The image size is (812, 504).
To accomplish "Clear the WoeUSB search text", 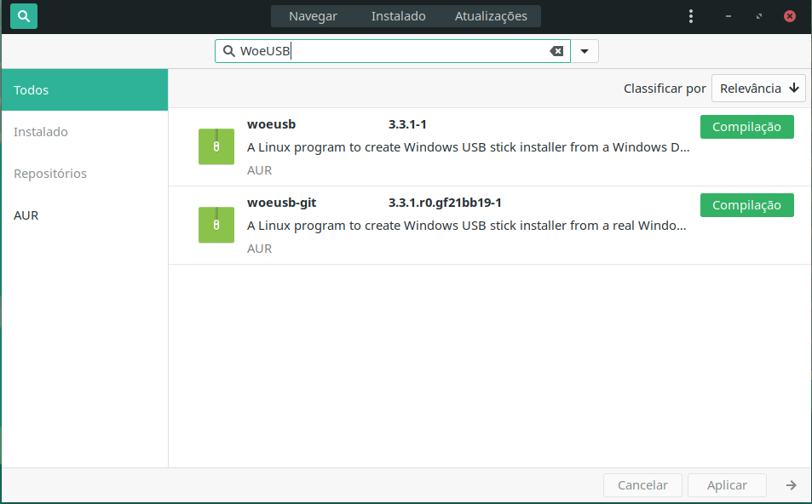I will tap(556, 51).
